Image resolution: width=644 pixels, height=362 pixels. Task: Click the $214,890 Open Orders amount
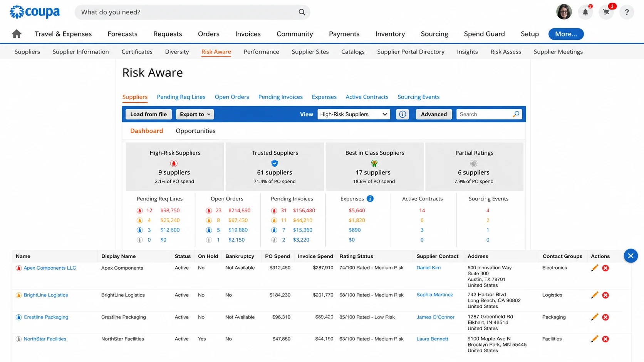pos(239,211)
